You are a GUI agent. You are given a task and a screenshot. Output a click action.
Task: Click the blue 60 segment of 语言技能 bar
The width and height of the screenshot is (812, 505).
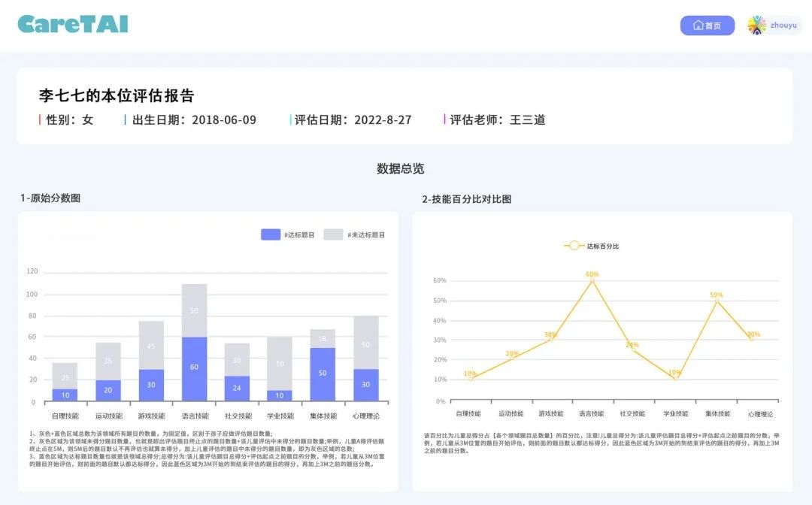click(195, 368)
